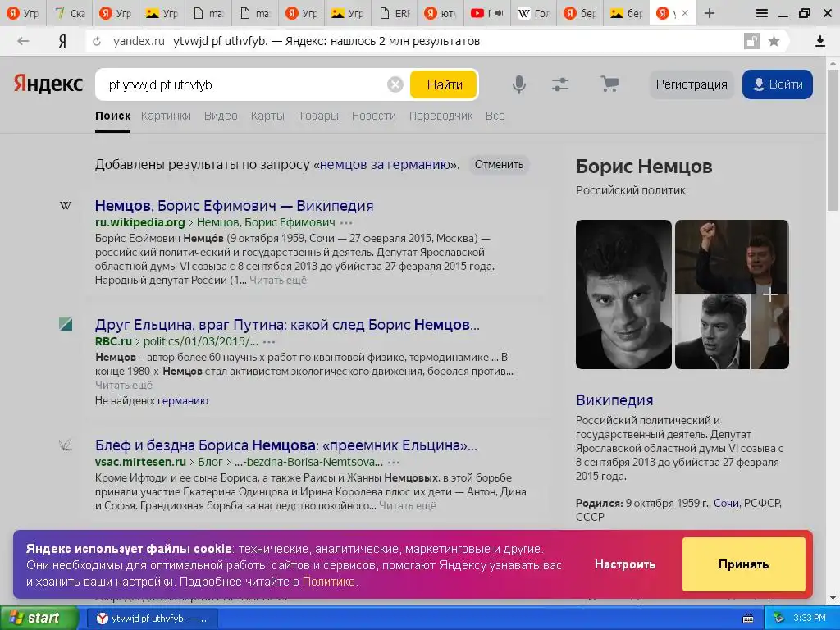Select the Поиск tab
The image size is (840, 630).
tap(113, 116)
